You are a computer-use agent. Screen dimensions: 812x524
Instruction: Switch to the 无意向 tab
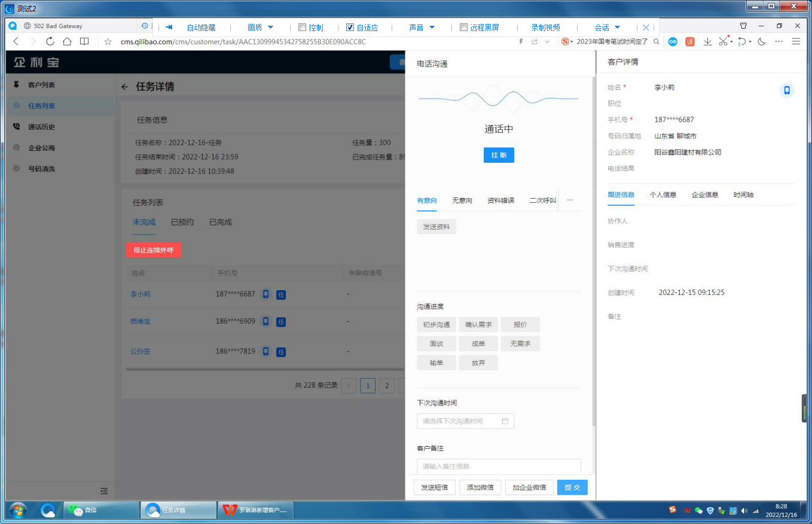pos(462,200)
